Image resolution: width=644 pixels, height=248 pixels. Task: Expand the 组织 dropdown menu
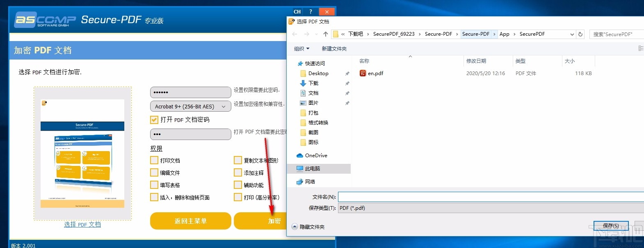301,49
